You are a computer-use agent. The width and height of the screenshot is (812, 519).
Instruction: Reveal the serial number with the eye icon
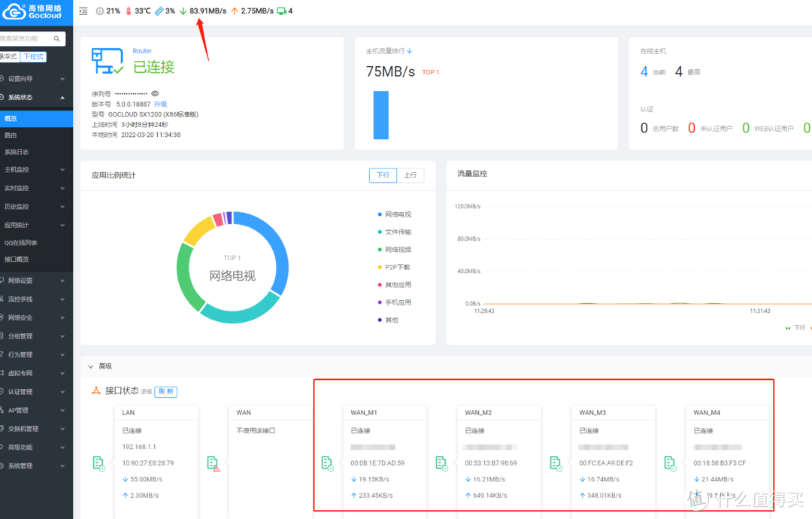coord(155,93)
